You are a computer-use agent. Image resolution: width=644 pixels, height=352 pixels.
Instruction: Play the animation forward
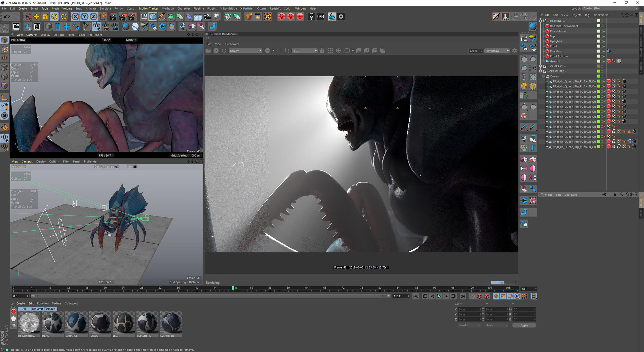click(x=439, y=296)
